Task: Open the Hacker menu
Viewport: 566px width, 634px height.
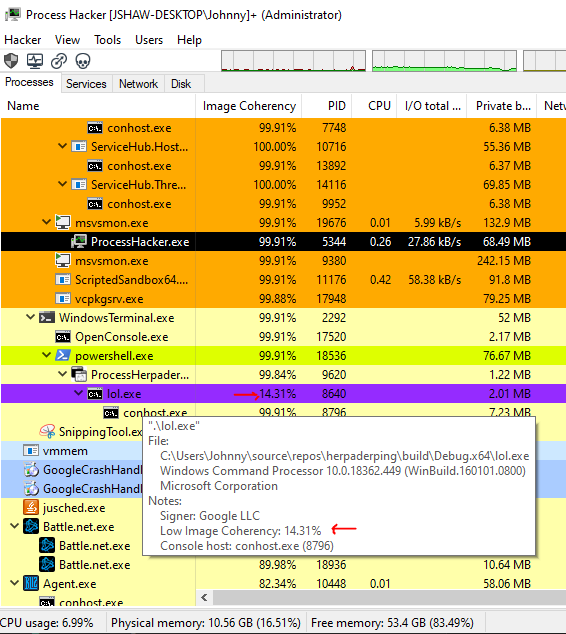Action: point(23,40)
